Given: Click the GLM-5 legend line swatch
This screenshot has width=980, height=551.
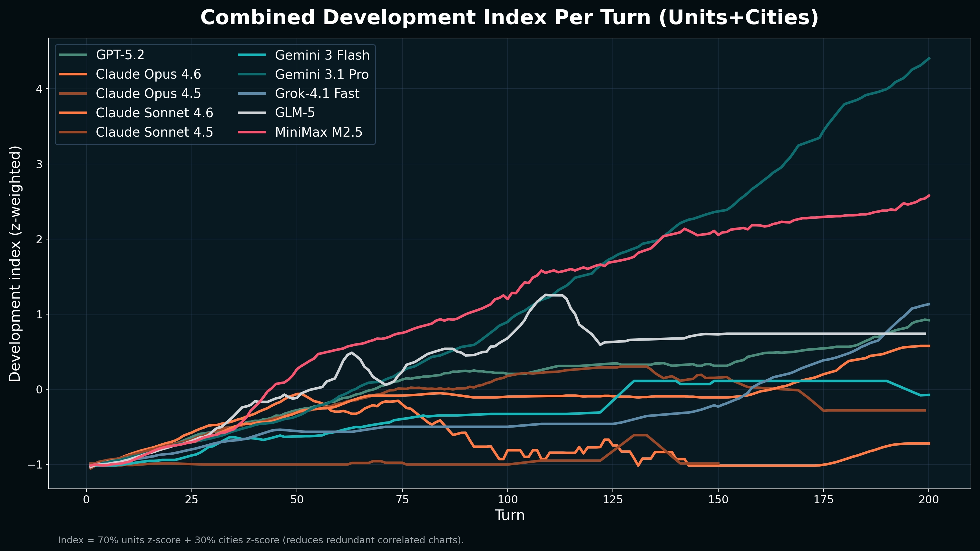Looking at the screenshot, I should [252, 113].
